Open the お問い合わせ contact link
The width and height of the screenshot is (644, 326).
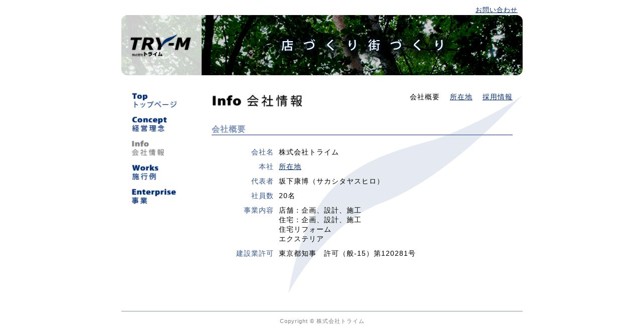pos(496,10)
